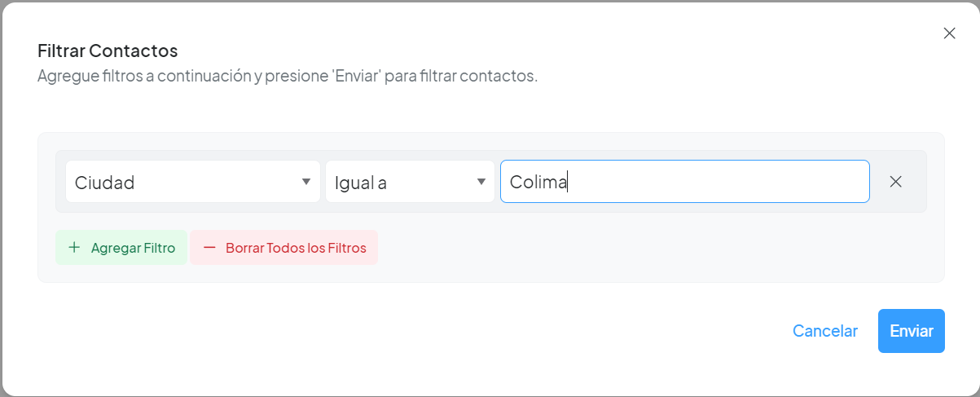Viewport: 980px width, 397px height.
Task: Expand the Igual a dropdown arrow
Action: point(481,182)
